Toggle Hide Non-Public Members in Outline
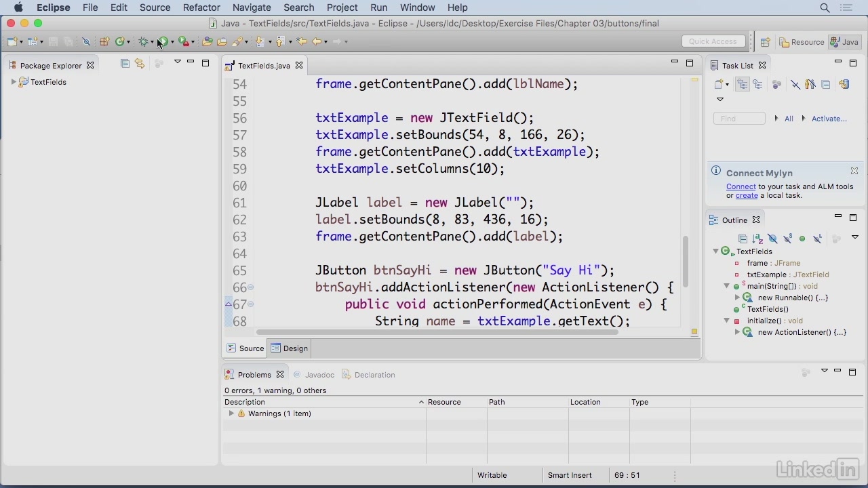Screen dimensions: 868x488 (x=802, y=239)
